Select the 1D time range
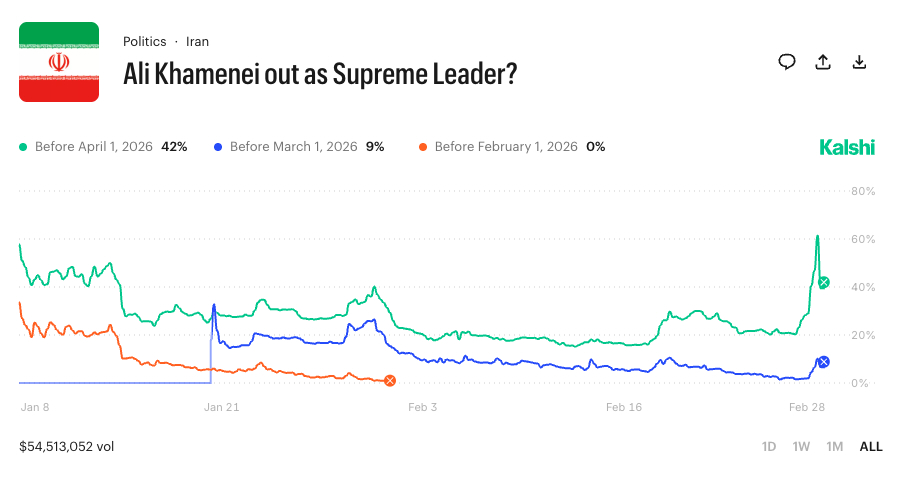907x477 pixels. (x=769, y=446)
